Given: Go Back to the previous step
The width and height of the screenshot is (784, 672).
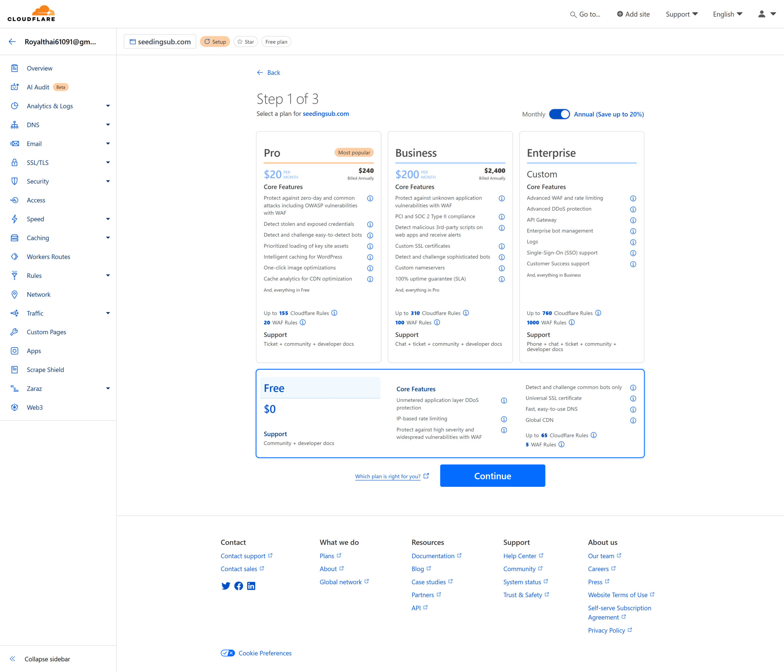Looking at the screenshot, I should (x=269, y=73).
